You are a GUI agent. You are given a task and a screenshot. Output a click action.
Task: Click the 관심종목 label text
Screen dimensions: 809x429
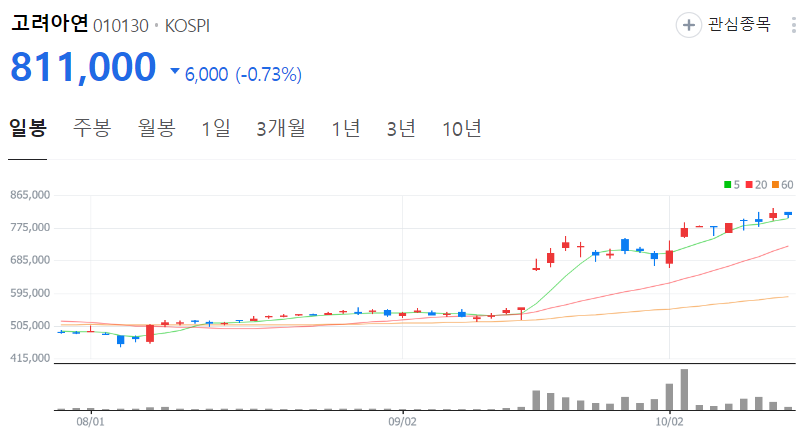coord(739,24)
